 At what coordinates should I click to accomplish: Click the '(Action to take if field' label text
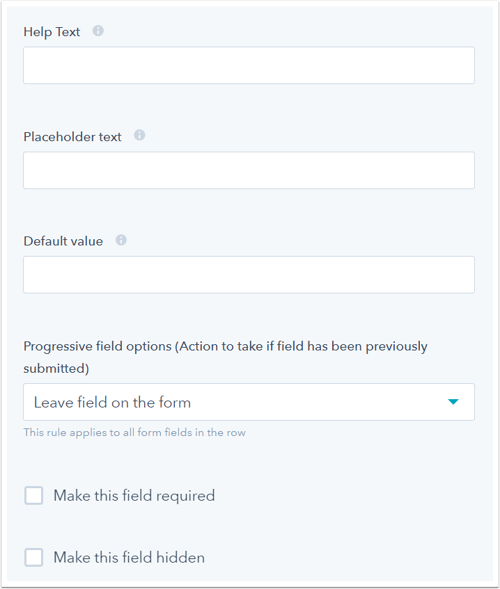point(237,346)
